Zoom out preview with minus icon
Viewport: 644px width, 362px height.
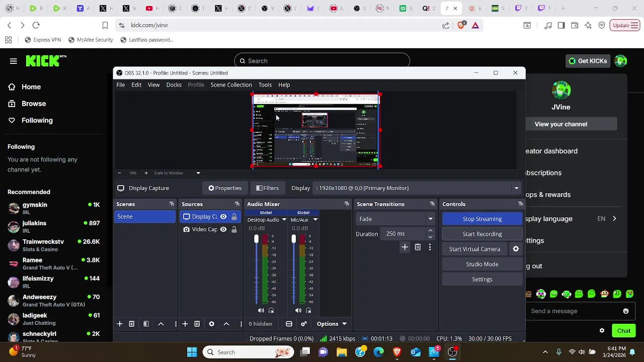coord(119,173)
